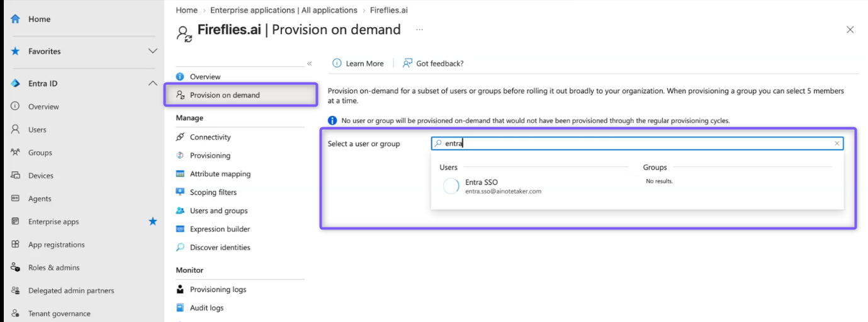Click the App registrations grid icon
Image resolution: width=868 pixels, height=322 pixels.
click(x=16, y=244)
